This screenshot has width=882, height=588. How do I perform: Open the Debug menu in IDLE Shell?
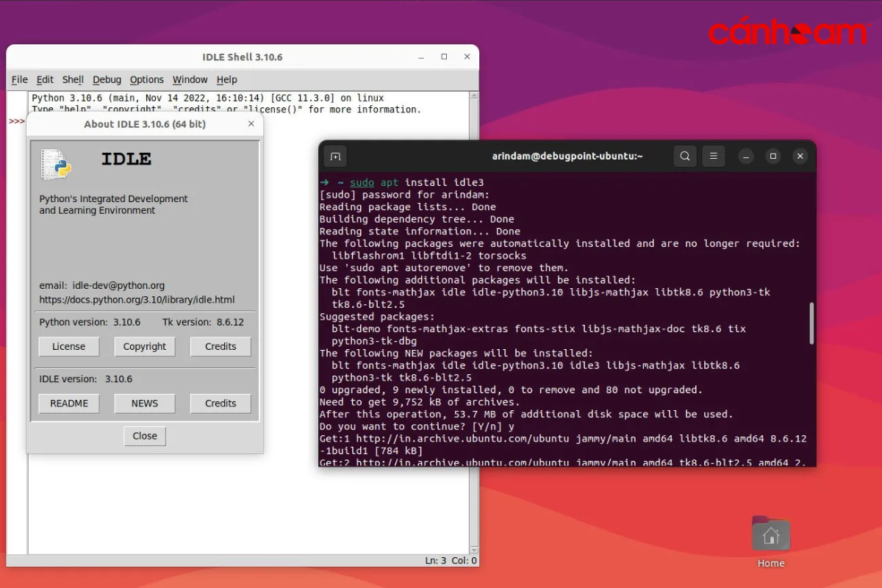[107, 79]
